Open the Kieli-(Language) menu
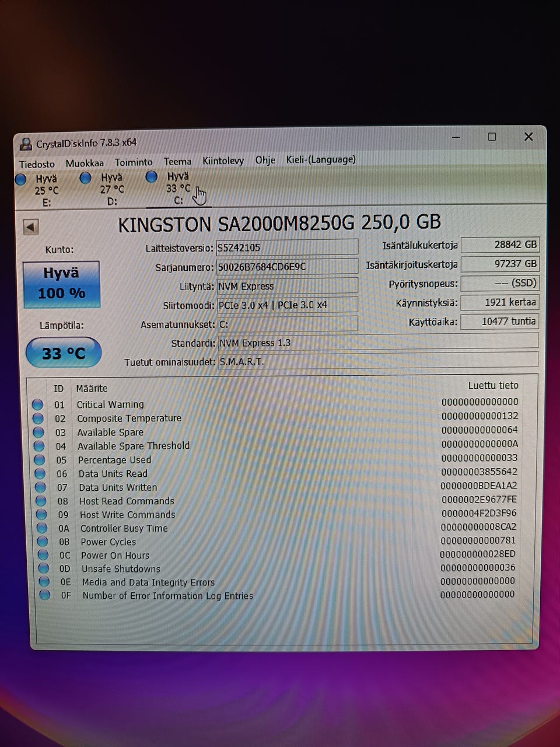560x747 pixels. pos(321,159)
